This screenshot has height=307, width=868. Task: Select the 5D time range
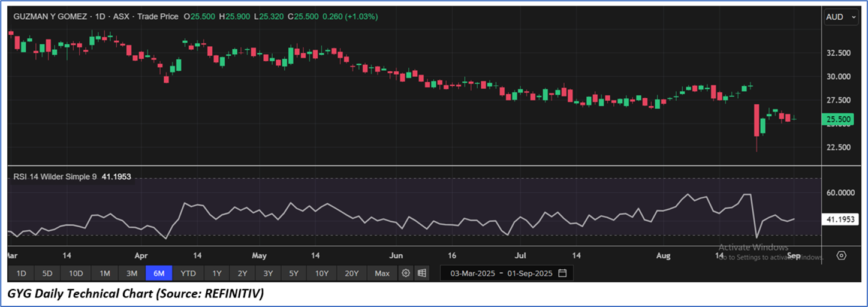[x=47, y=273]
